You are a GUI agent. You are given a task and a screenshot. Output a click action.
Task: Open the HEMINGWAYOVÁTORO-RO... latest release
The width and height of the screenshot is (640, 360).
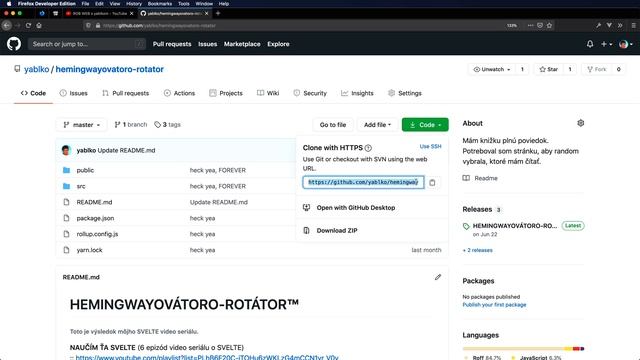514,226
